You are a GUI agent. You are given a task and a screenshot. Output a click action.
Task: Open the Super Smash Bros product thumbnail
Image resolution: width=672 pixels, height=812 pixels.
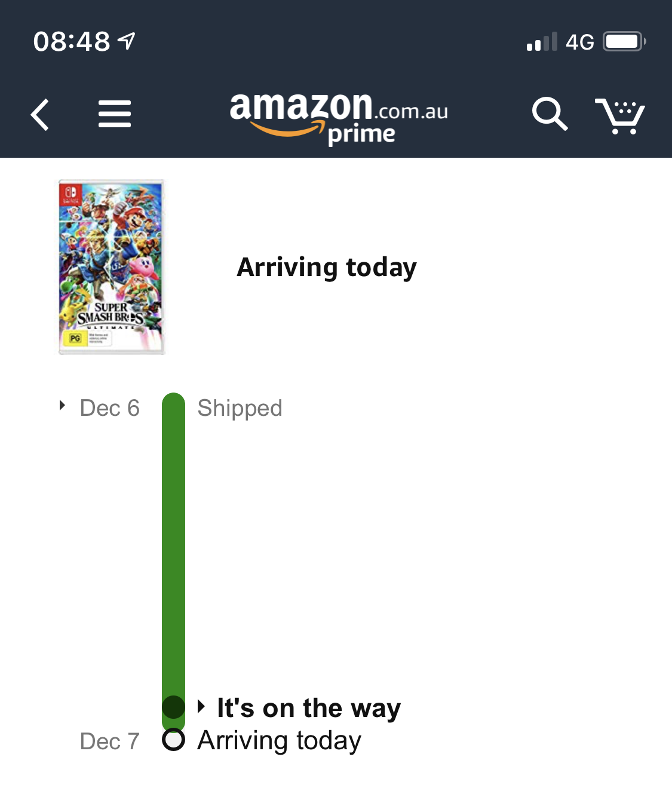(112, 267)
